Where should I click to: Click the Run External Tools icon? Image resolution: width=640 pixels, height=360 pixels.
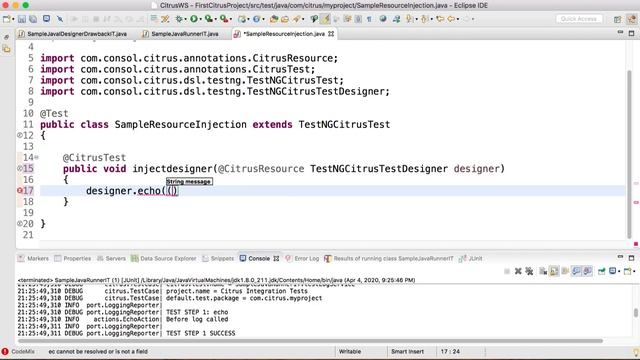click(x=224, y=19)
